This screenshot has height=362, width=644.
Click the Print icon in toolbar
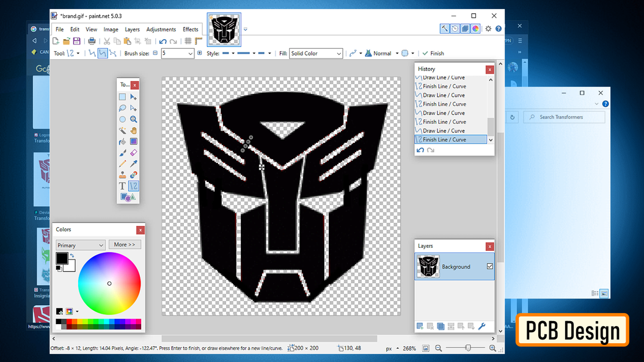(92, 41)
